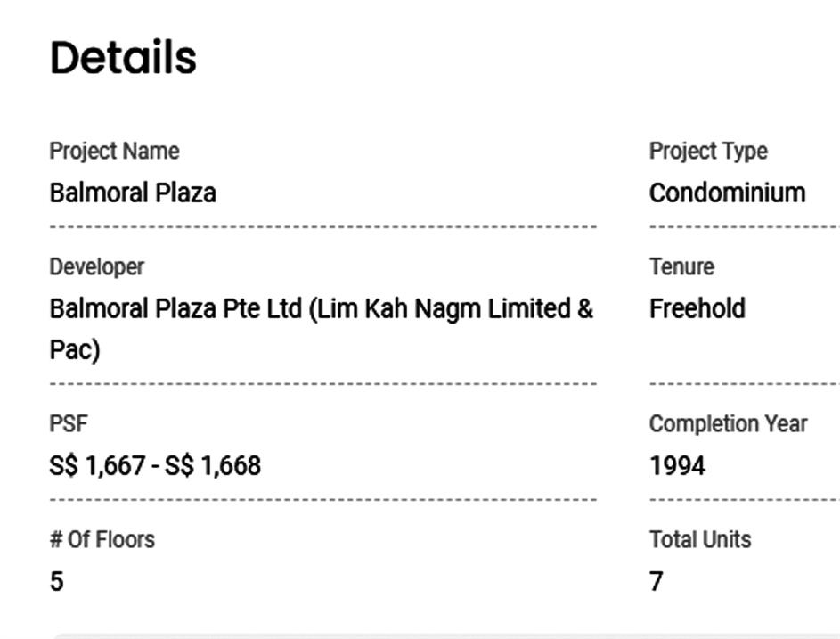Click the Project Name label

tap(114, 152)
